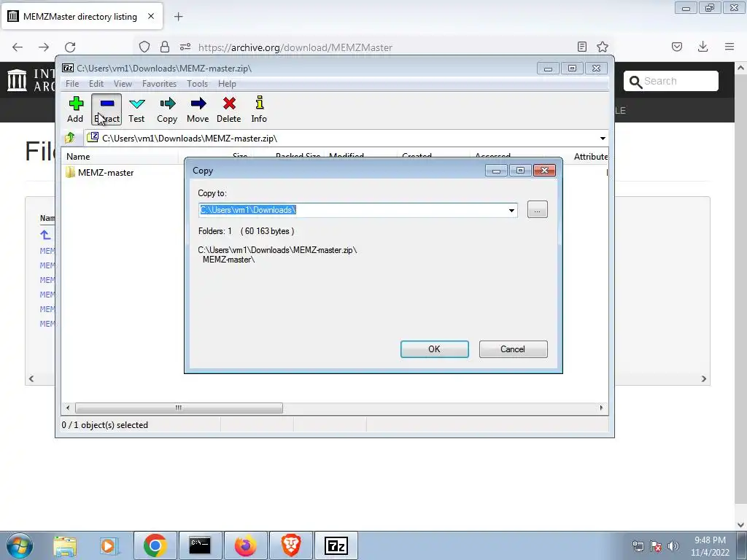
Task: Open the Firefox downloads panel
Action: pyautogui.click(x=703, y=47)
